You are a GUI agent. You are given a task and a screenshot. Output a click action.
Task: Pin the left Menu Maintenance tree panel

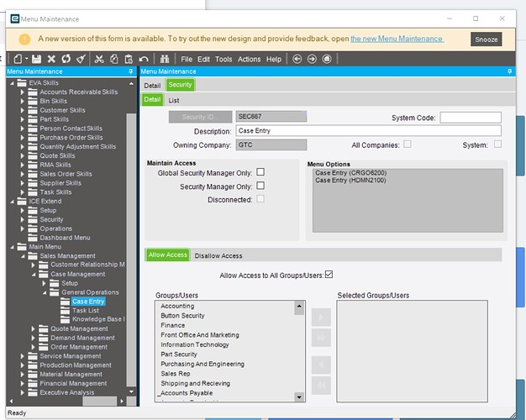[x=130, y=71]
